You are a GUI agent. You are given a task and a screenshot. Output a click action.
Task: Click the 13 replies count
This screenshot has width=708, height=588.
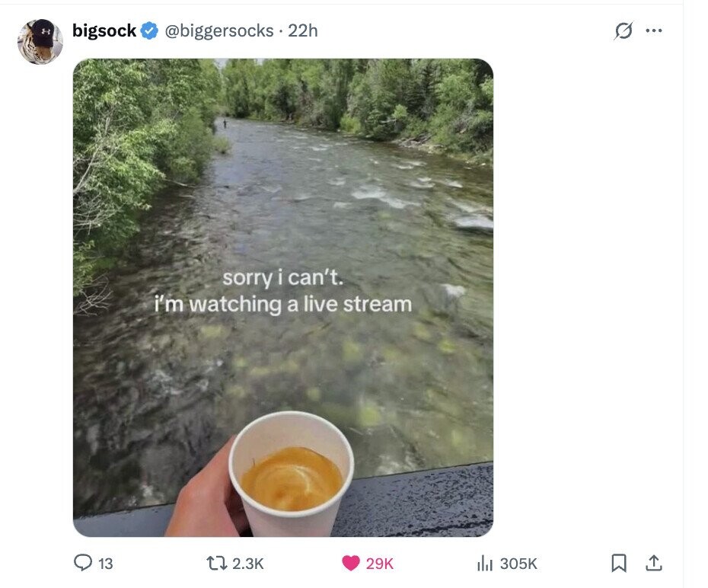[106, 564]
